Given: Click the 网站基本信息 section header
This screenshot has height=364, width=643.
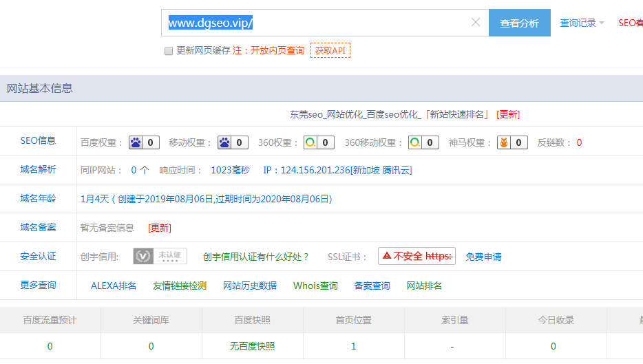Looking at the screenshot, I should (x=40, y=89).
